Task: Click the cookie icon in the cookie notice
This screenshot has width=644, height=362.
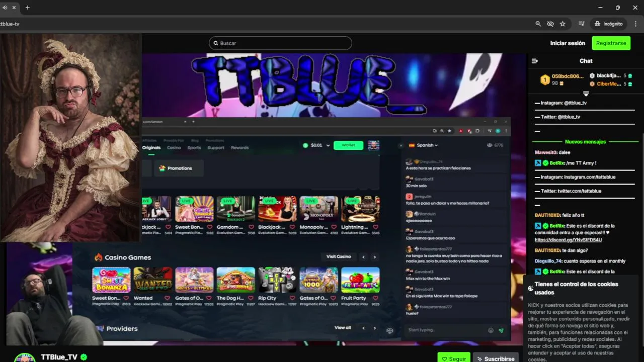Action: [x=530, y=288]
